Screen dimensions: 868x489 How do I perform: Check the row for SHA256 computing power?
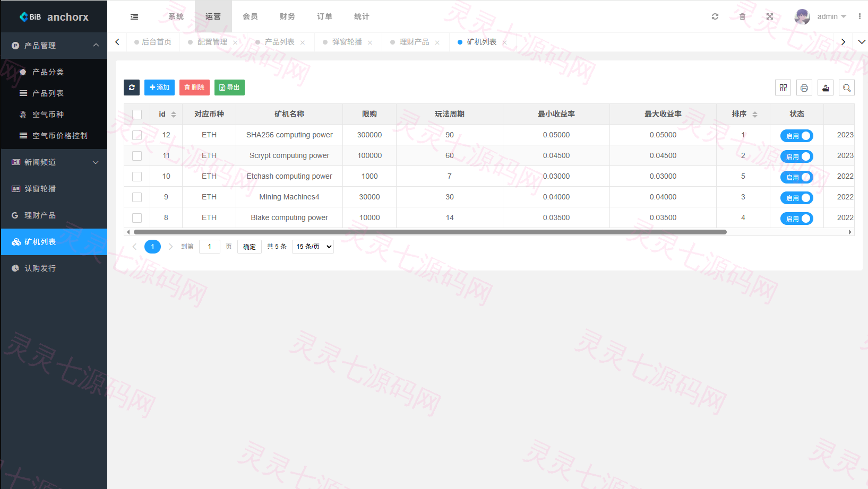[137, 135]
